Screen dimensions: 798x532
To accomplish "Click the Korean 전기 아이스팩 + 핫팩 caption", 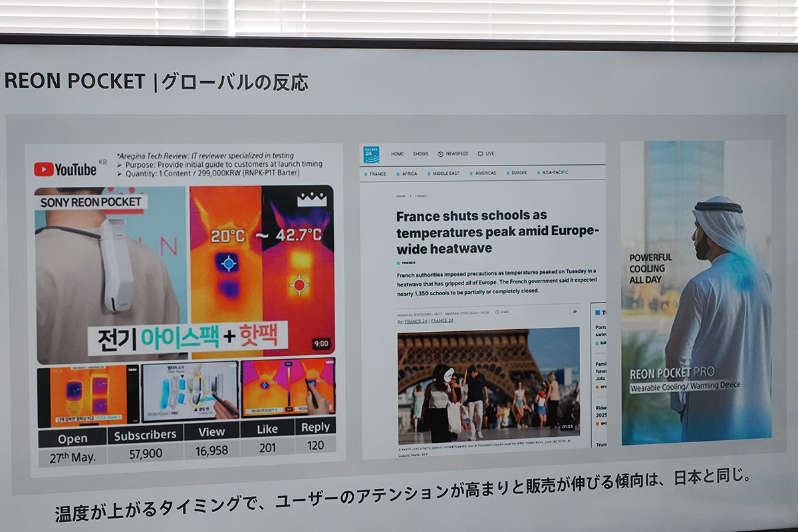I will (x=189, y=337).
